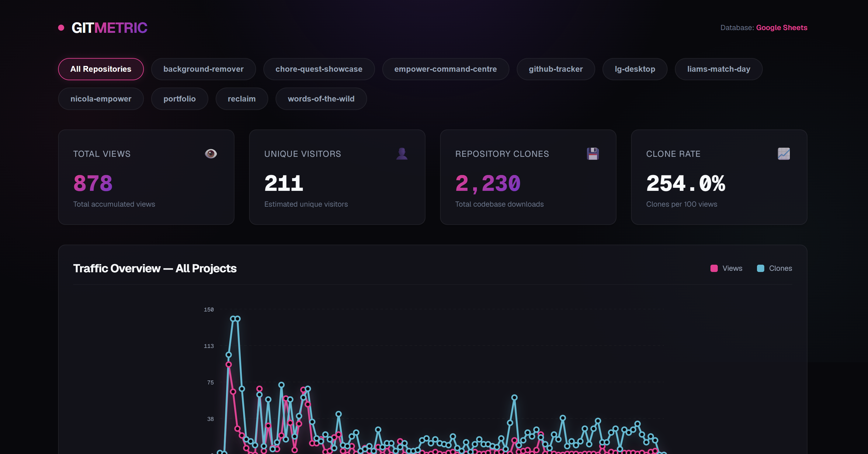The width and height of the screenshot is (868, 454).
Task: Click the TOTAL VIEWS card title
Action: click(x=102, y=154)
